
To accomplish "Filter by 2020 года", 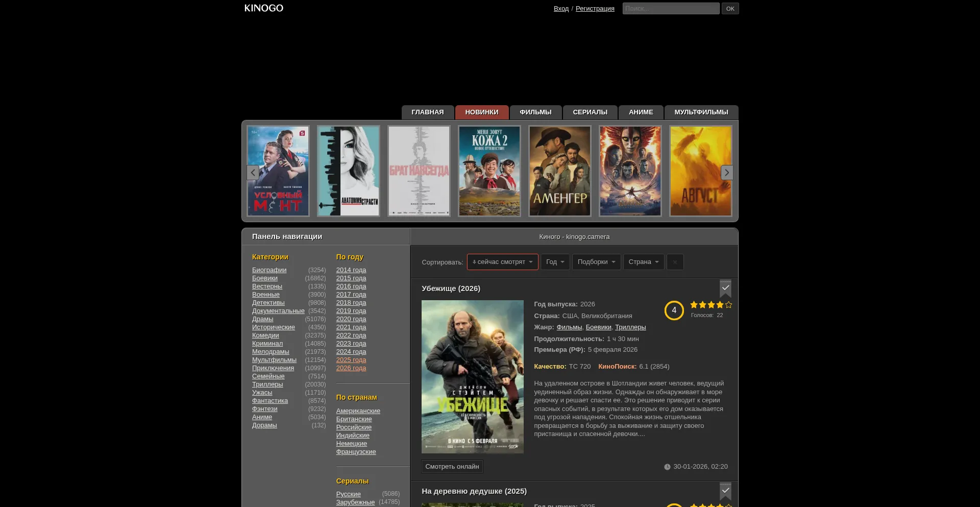I will tap(351, 319).
